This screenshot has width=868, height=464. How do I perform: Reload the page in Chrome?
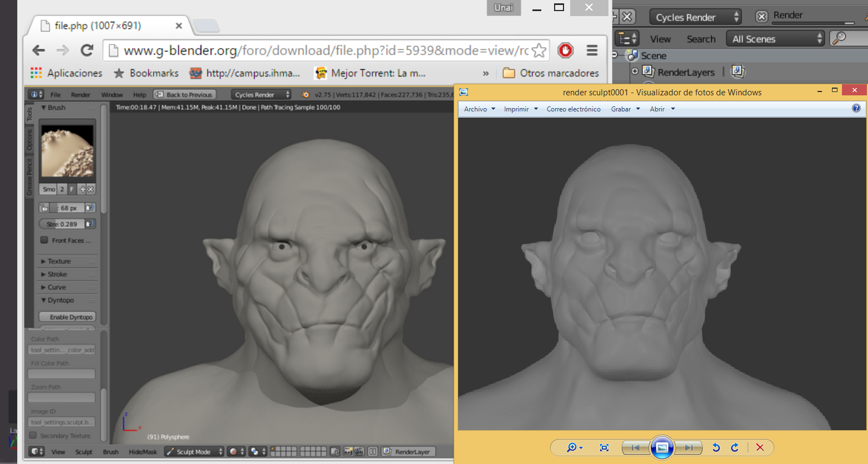87,50
